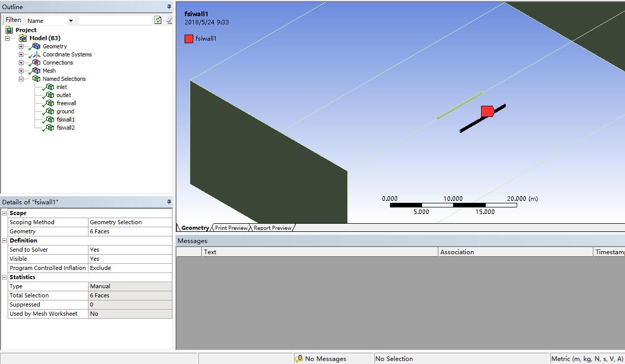Click the Model (B3) icon
625x364 pixels.
tap(23, 38)
